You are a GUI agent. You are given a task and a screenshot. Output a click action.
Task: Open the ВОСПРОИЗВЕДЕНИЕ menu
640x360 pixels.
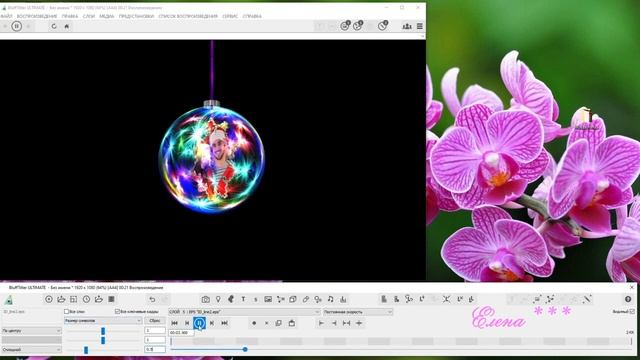pos(37,16)
